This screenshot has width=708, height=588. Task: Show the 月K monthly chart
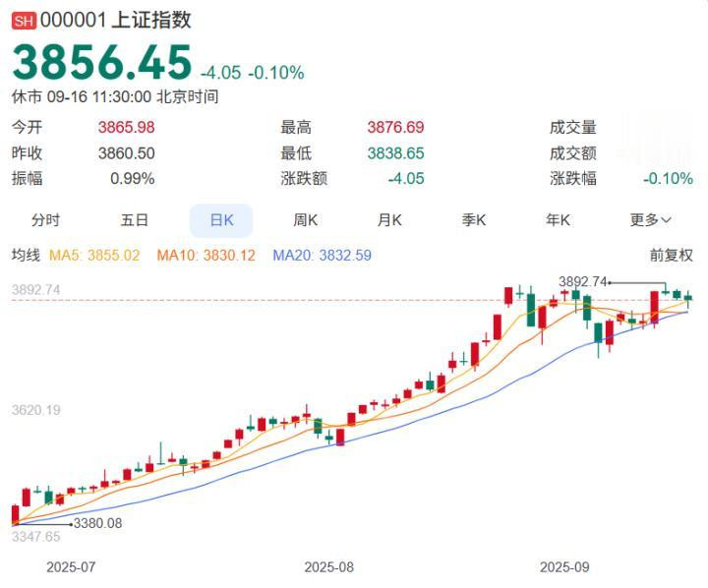[389, 220]
